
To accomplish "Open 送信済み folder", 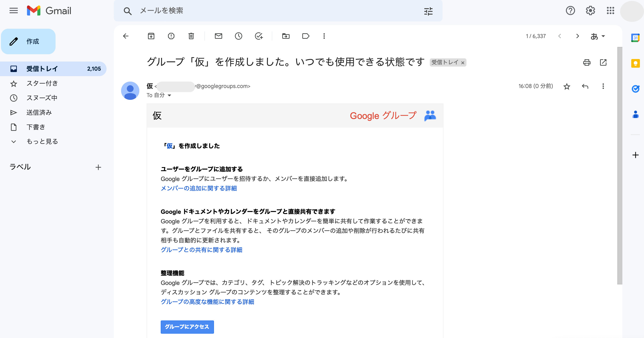I will [x=39, y=112].
